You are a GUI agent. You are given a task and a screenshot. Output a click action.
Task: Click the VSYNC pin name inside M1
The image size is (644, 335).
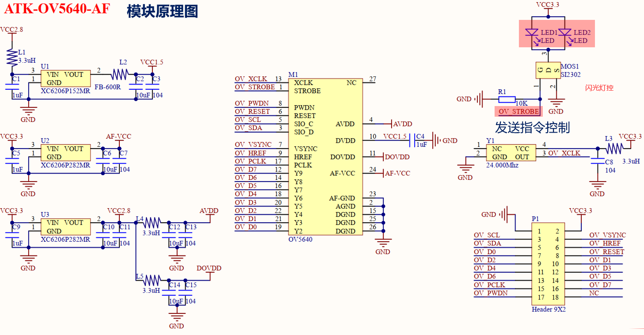click(306, 148)
